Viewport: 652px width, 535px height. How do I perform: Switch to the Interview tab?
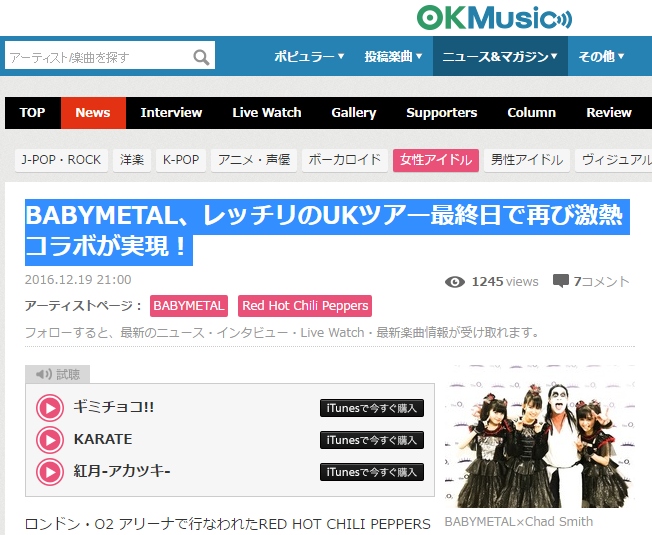click(171, 113)
